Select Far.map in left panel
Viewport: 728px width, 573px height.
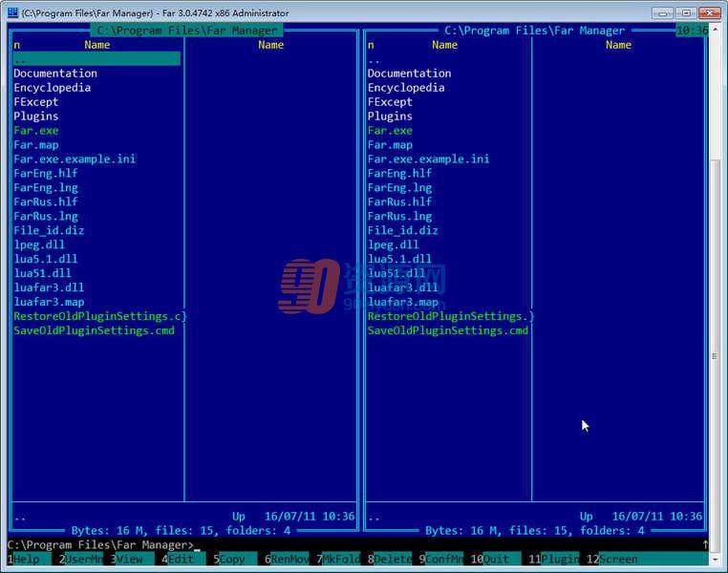click(35, 145)
